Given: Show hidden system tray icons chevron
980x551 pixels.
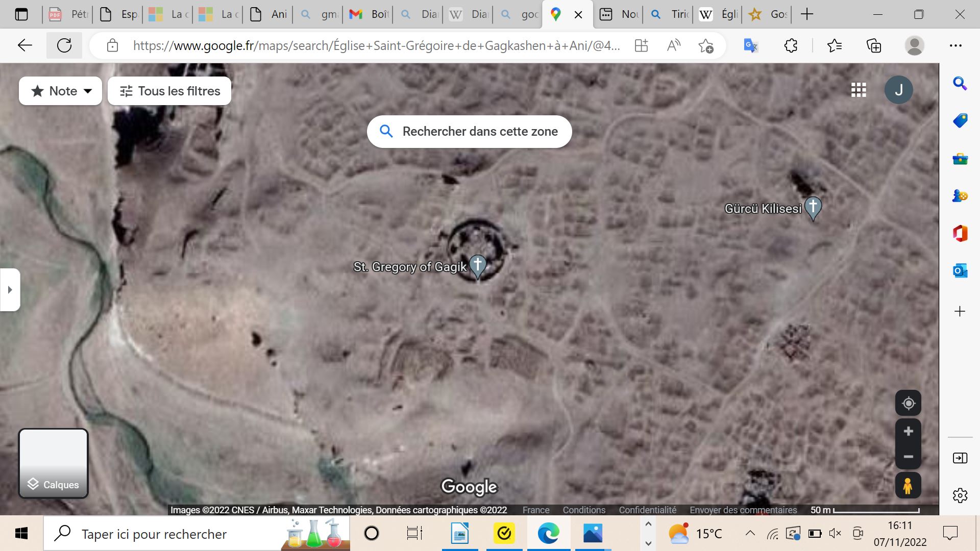Looking at the screenshot, I should tap(750, 534).
